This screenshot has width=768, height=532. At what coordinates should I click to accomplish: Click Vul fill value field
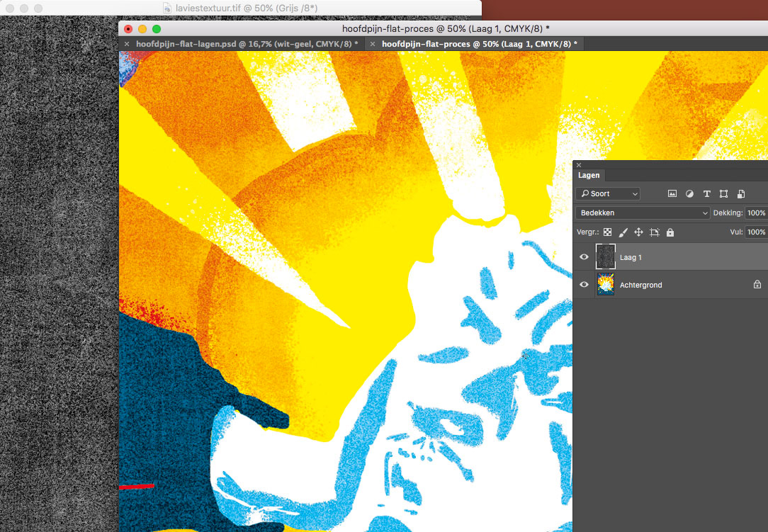pyautogui.click(x=756, y=232)
